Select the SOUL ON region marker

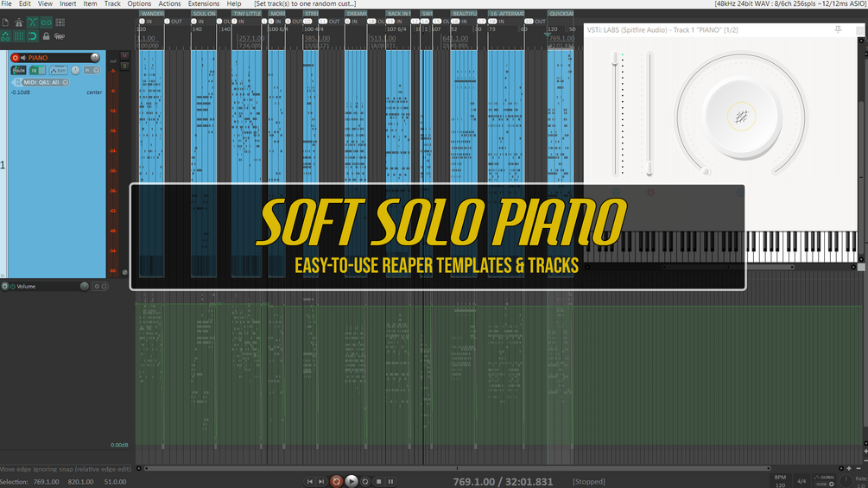pyautogui.click(x=204, y=14)
